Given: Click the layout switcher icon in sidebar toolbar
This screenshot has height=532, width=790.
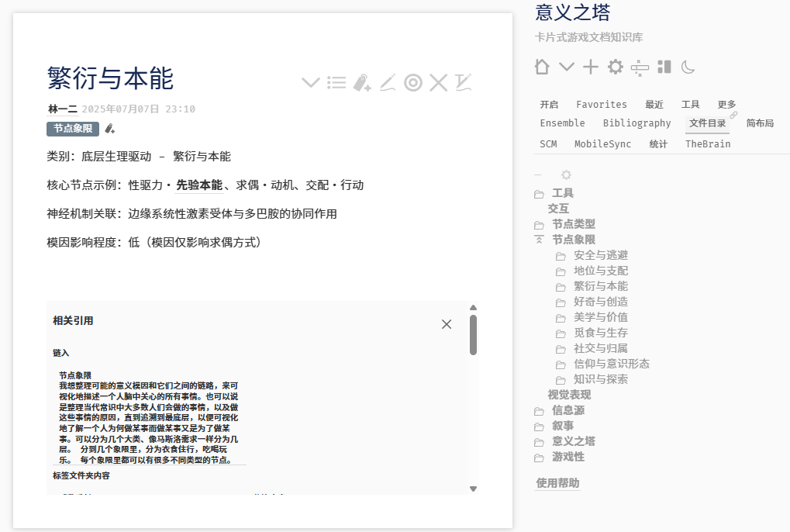Looking at the screenshot, I should click(x=664, y=67).
